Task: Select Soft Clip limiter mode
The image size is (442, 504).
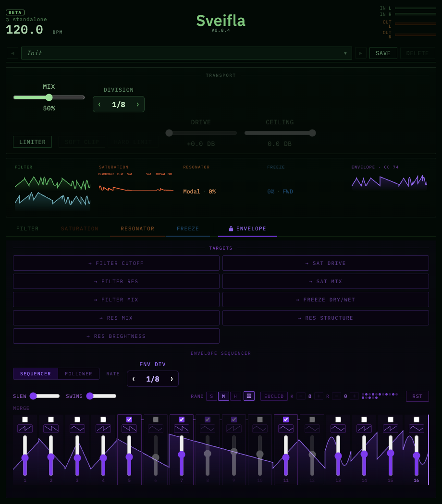Action: 82,142
